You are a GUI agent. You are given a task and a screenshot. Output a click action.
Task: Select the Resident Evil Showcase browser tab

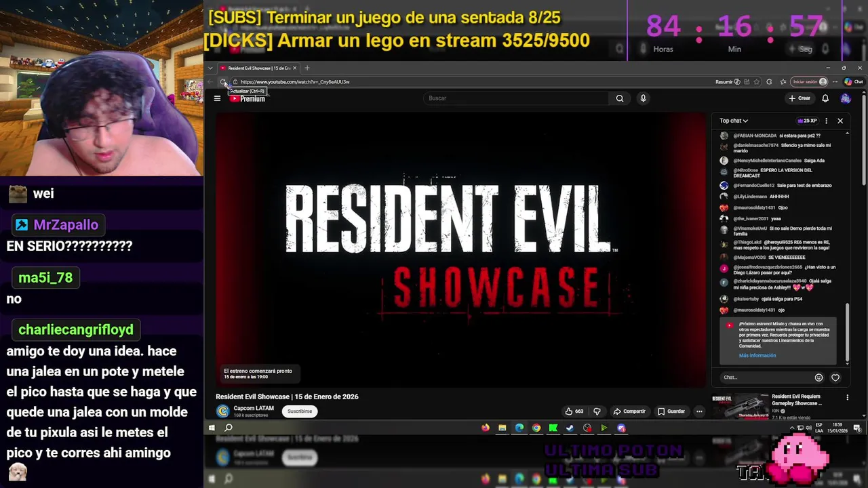tap(258, 68)
